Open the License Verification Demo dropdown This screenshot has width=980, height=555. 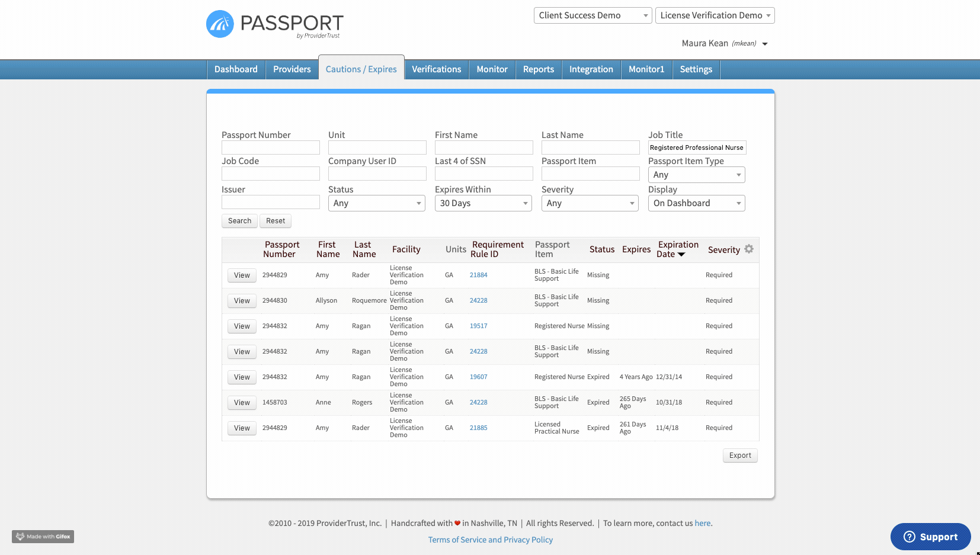715,15
